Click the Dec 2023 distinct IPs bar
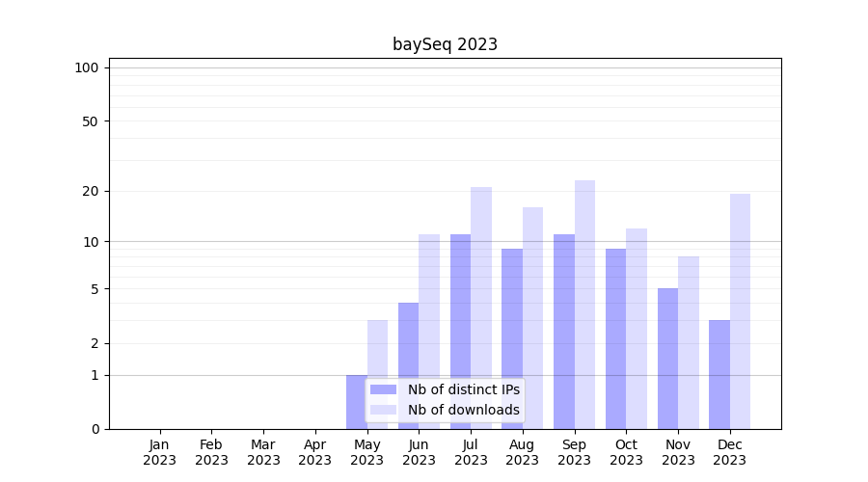 tap(719, 374)
